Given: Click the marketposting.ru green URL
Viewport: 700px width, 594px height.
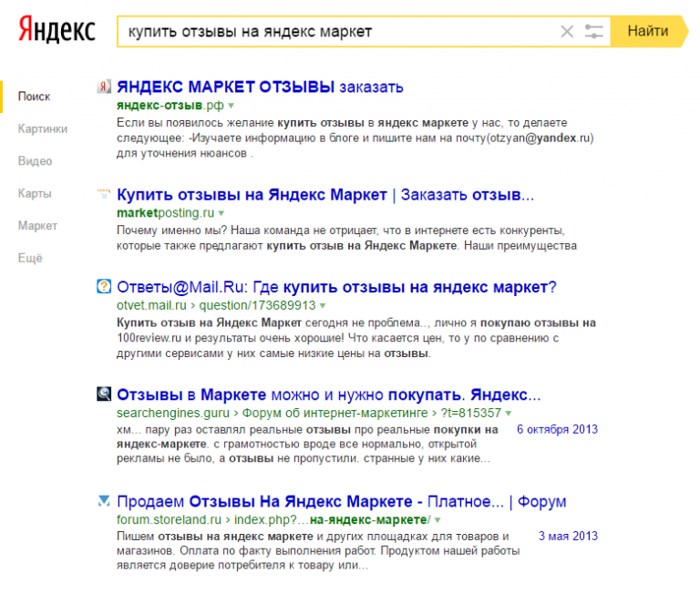Looking at the screenshot, I should (x=165, y=213).
